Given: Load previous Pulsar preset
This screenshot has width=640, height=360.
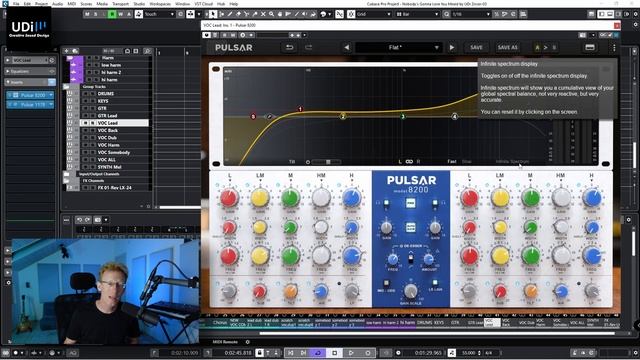Looking at the screenshot, I should pyautogui.click(x=347, y=47).
